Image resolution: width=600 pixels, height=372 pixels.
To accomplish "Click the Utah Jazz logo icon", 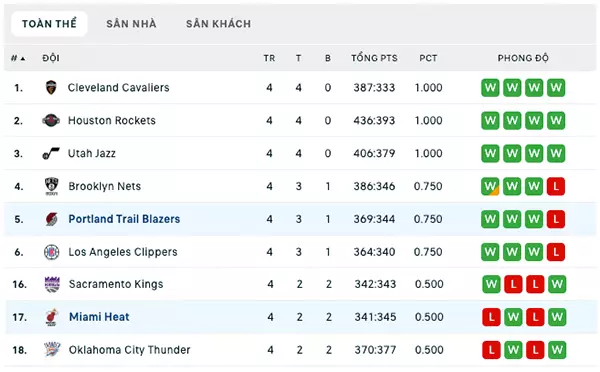I will pos(51,153).
